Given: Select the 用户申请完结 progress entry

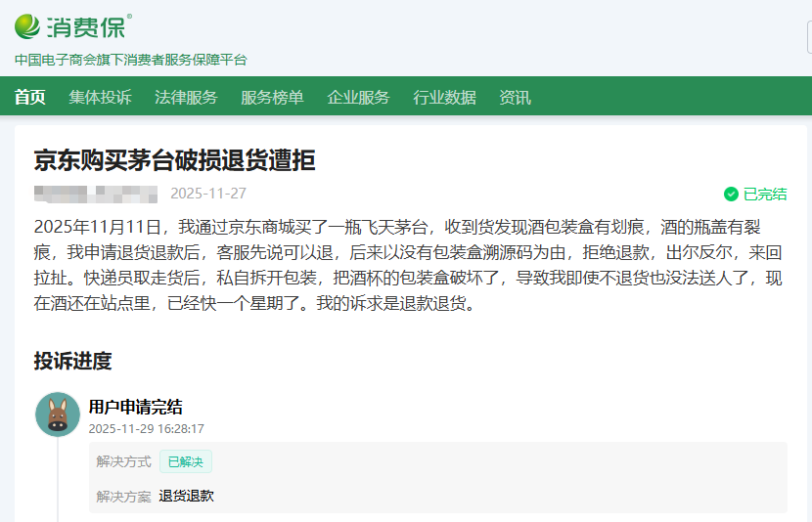Looking at the screenshot, I should click(x=135, y=407).
